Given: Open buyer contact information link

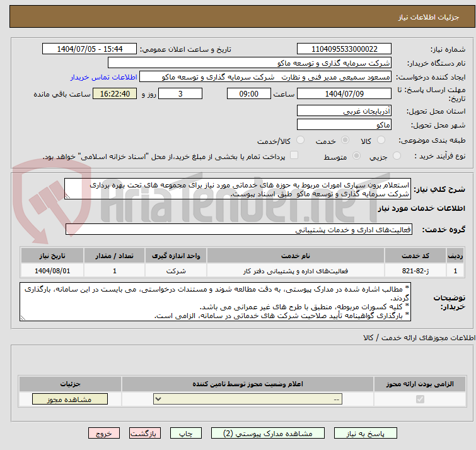Looking at the screenshot, I should 104,77.
